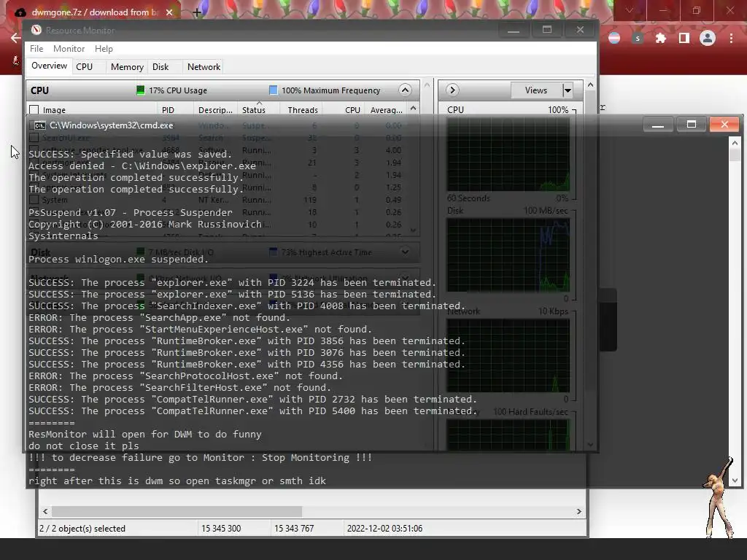Click the cmd.exe title bar icon
747x560 pixels.
point(39,125)
